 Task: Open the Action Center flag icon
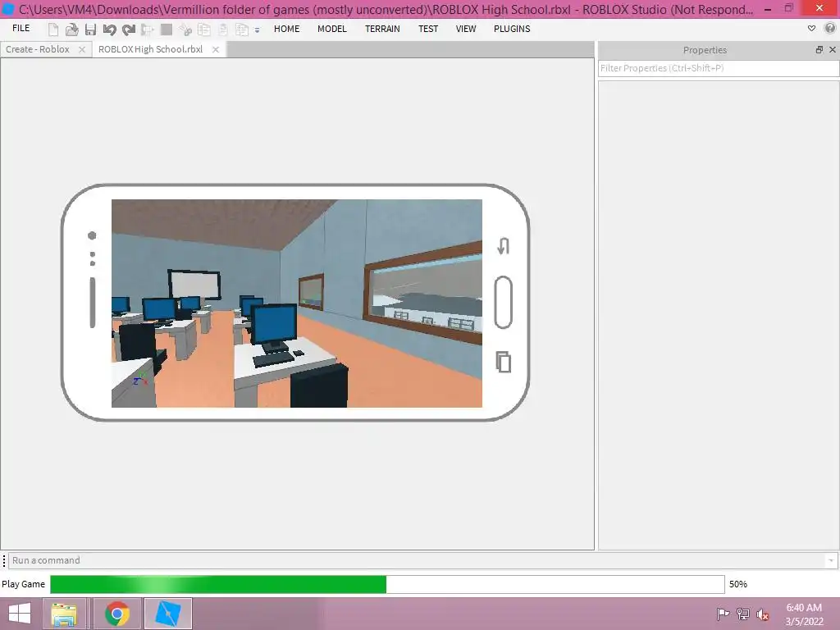723,614
